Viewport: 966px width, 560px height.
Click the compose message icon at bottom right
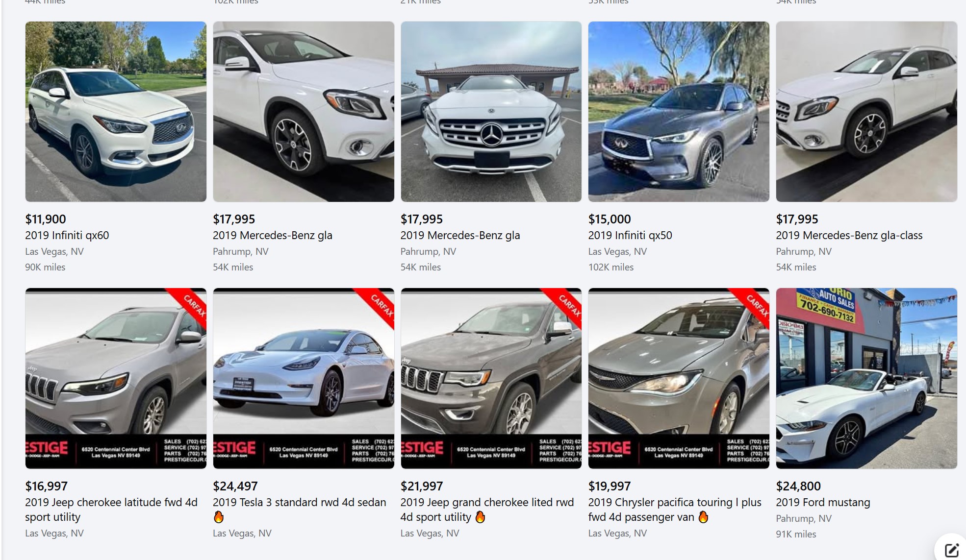[x=951, y=550]
